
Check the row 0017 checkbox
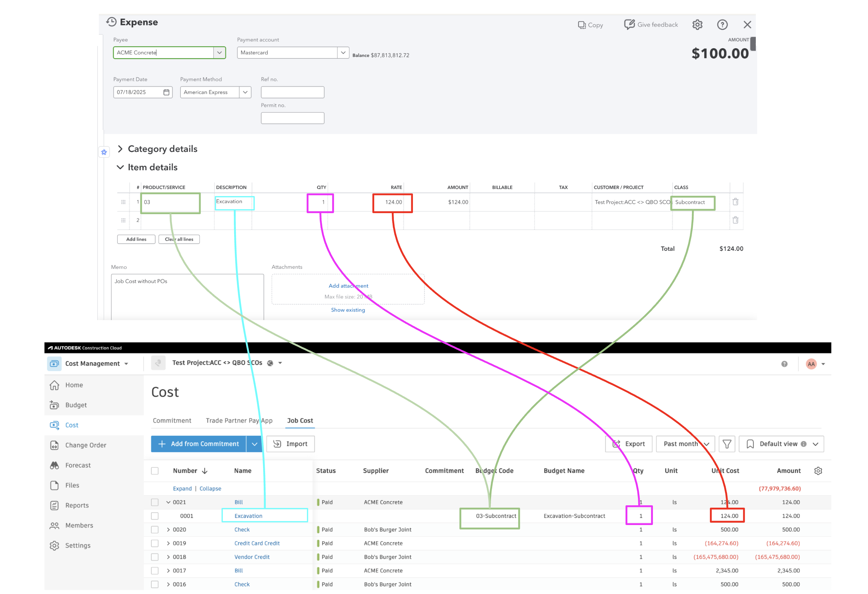pos(155,571)
